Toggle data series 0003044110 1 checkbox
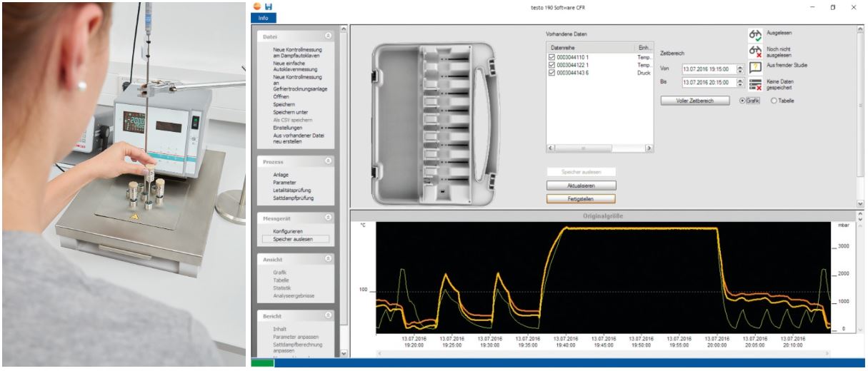This screenshot has width=868, height=371. coord(552,56)
